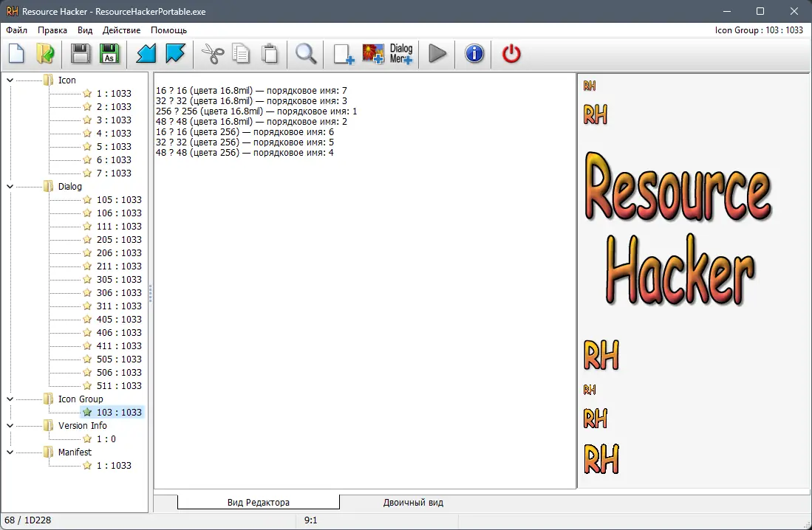Click the 9:1 cursor position in status bar
The image size is (812, 530).
click(x=311, y=520)
